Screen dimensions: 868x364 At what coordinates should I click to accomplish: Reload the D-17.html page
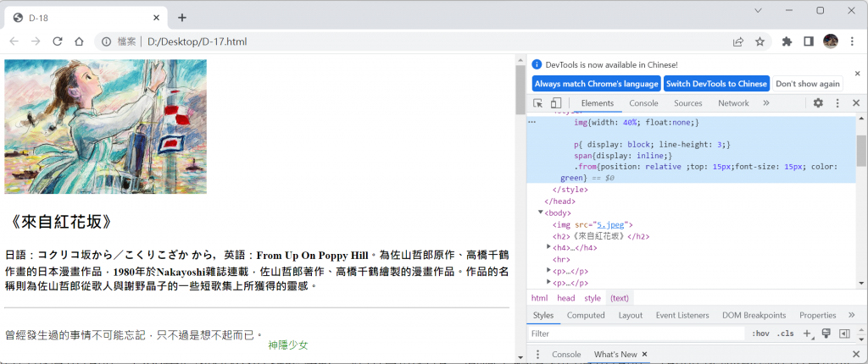(57, 41)
